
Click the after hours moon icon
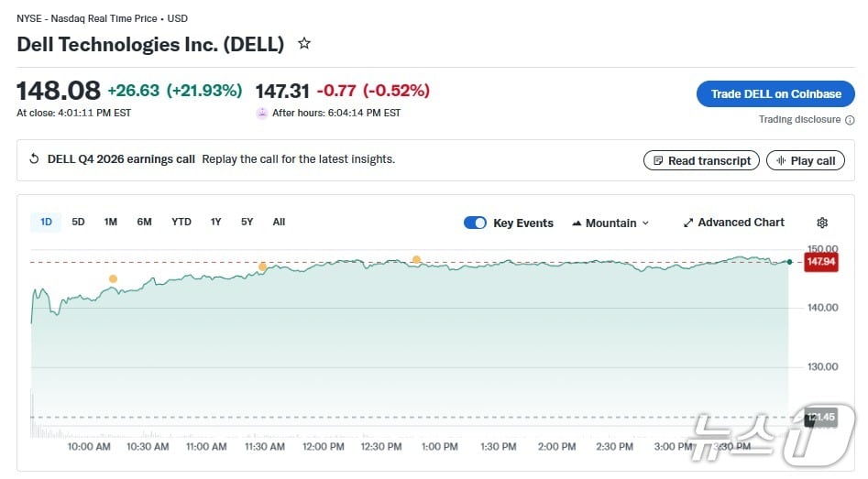262,114
